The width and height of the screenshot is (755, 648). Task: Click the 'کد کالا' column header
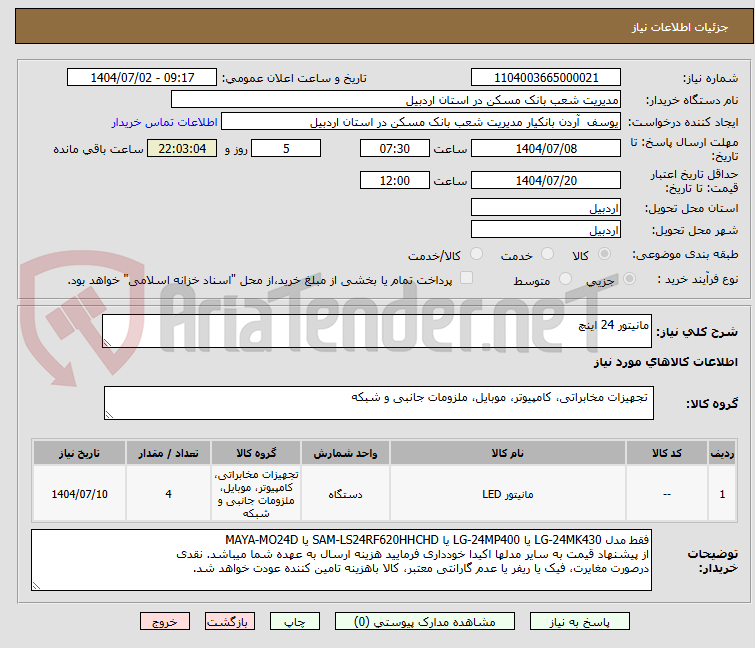666,453
